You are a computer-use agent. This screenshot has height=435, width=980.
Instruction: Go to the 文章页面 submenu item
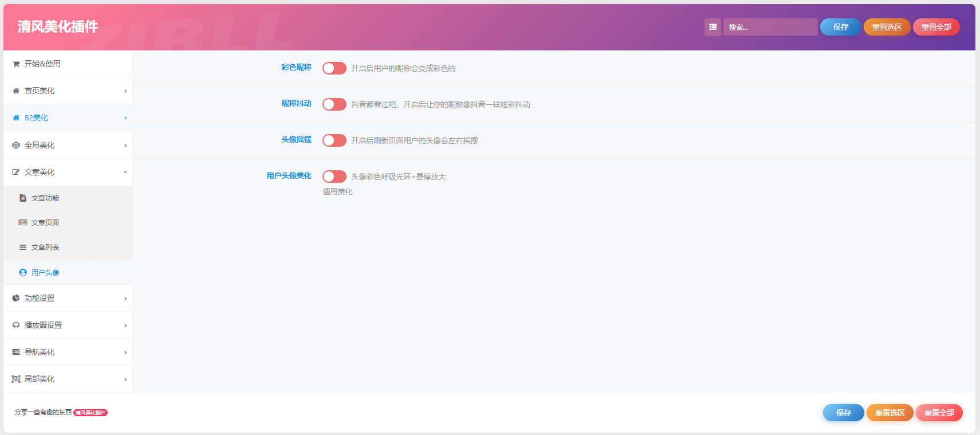pyautogui.click(x=68, y=223)
